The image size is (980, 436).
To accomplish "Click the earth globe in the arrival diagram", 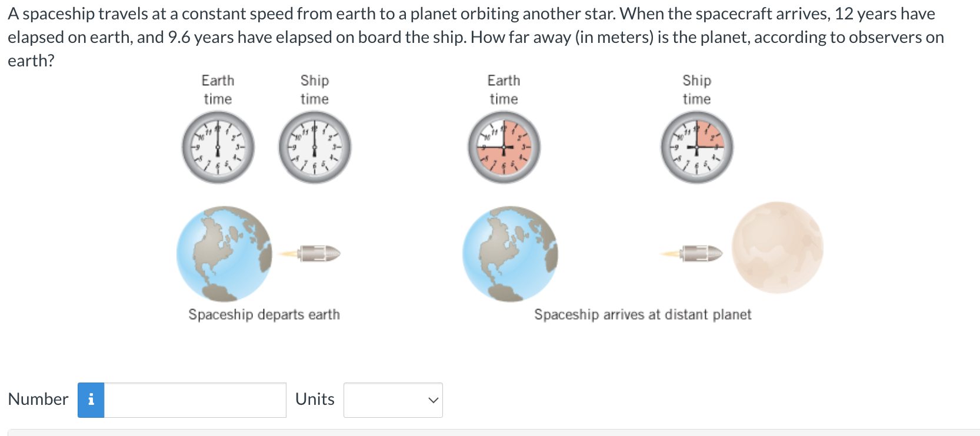I will point(509,255).
